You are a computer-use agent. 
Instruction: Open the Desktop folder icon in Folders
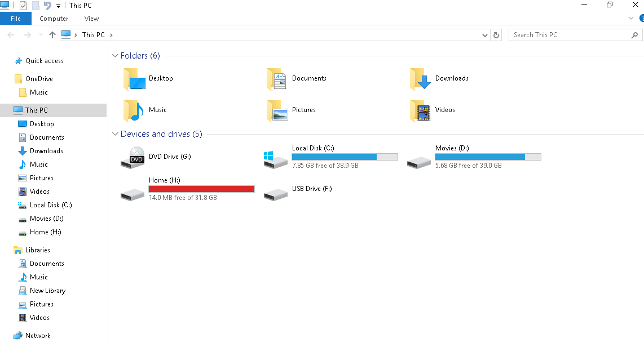[x=134, y=79]
